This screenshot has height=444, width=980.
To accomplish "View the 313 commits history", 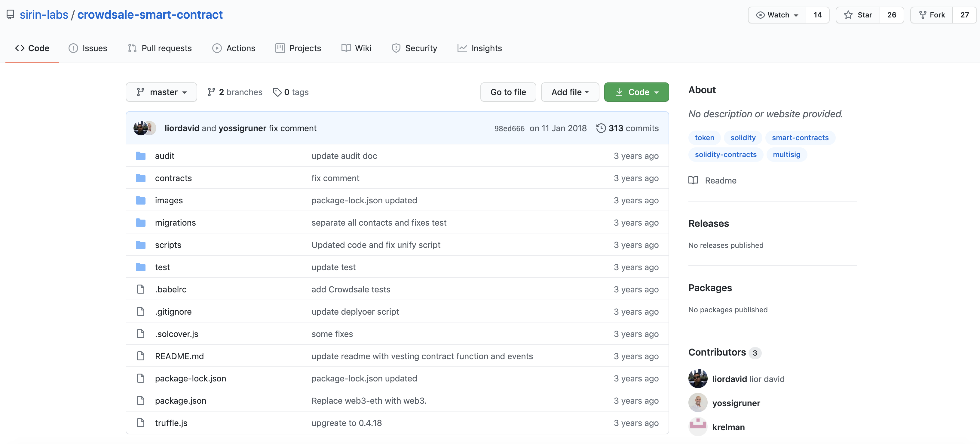I will 627,128.
